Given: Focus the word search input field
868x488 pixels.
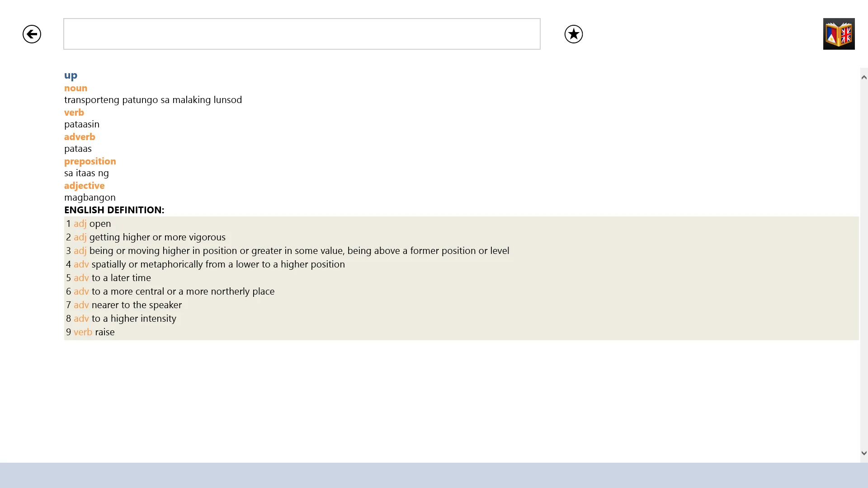Looking at the screenshot, I should tap(302, 34).
